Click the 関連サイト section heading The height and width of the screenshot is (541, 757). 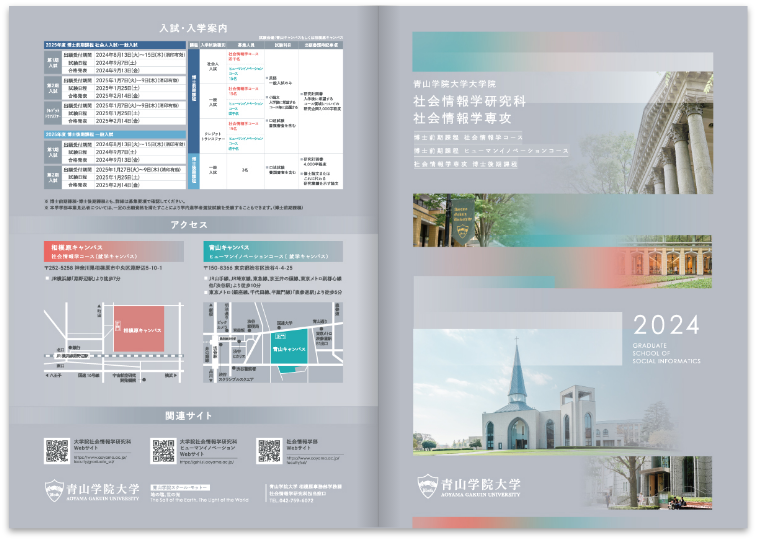189,416
